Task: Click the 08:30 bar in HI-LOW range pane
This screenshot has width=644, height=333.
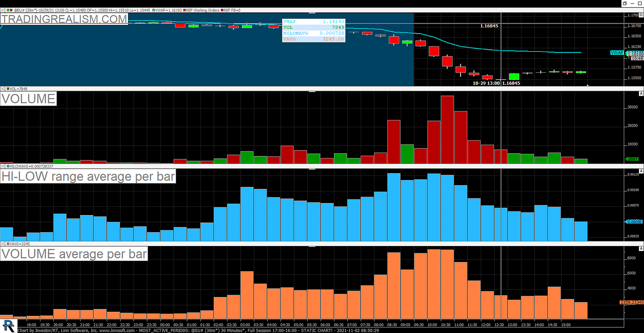Action: (394, 207)
